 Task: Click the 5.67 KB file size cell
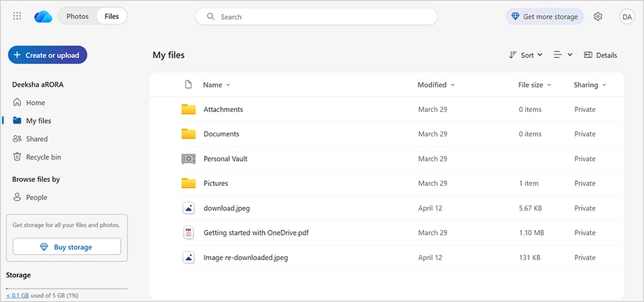[530, 208]
